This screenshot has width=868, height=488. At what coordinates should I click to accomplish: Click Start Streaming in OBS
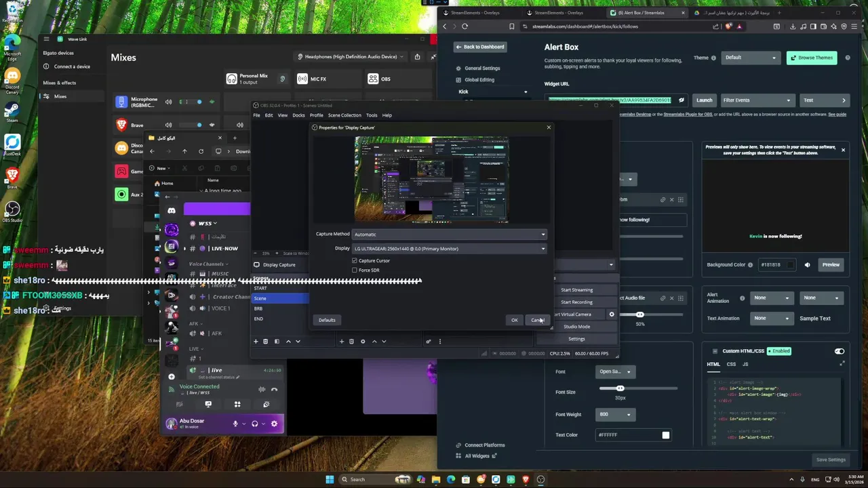pyautogui.click(x=576, y=290)
